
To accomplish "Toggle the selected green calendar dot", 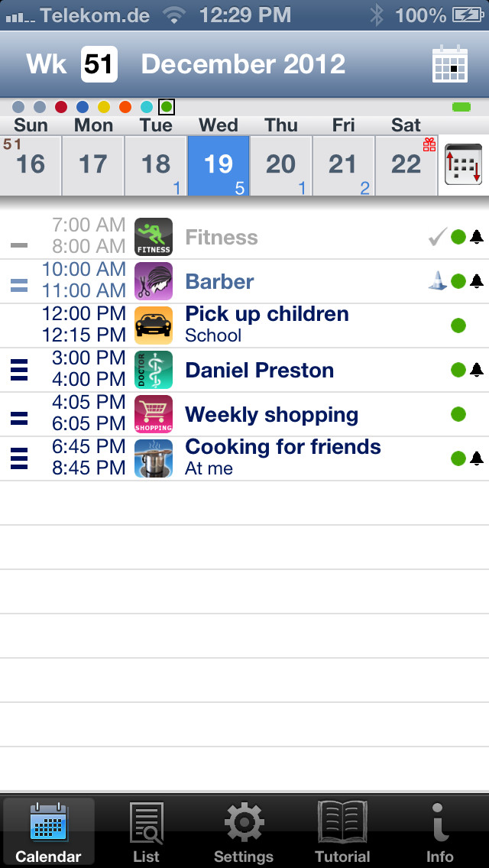I will (x=166, y=106).
